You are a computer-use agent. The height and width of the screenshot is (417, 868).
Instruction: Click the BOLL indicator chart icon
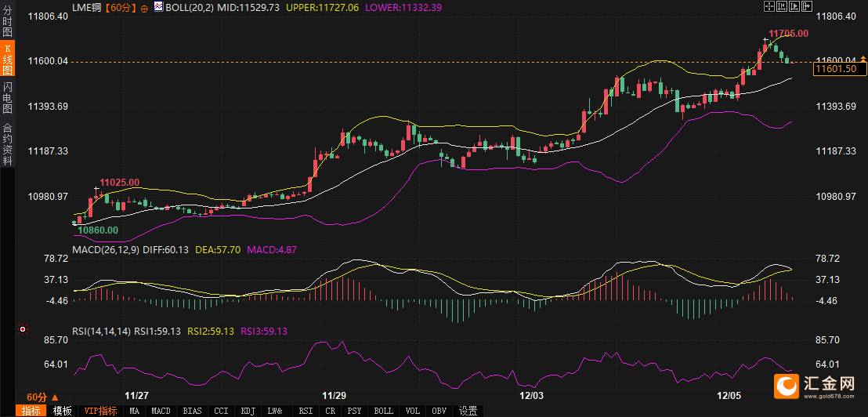click(159, 7)
